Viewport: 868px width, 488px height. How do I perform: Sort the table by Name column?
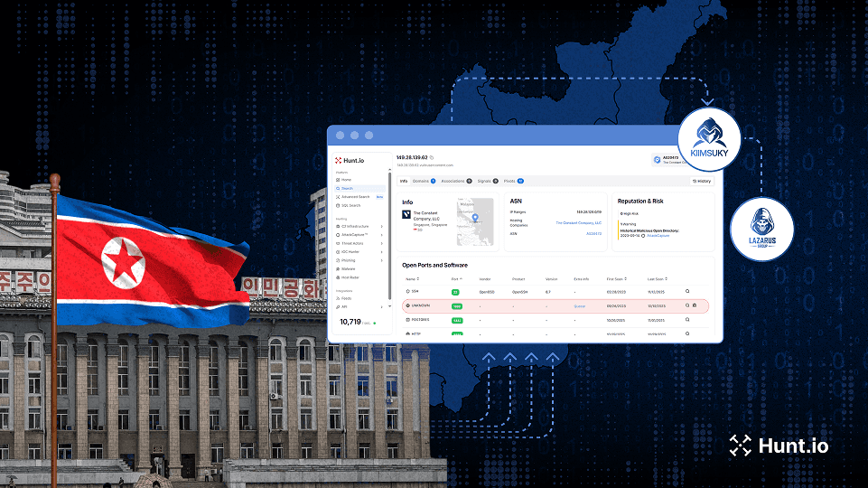coord(413,279)
